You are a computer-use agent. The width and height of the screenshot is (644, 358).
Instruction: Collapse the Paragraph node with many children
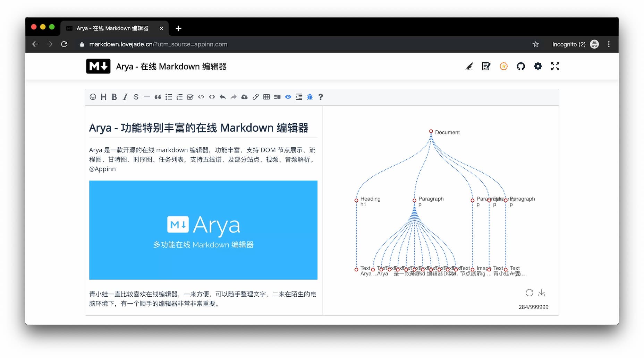click(x=414, y=200)
